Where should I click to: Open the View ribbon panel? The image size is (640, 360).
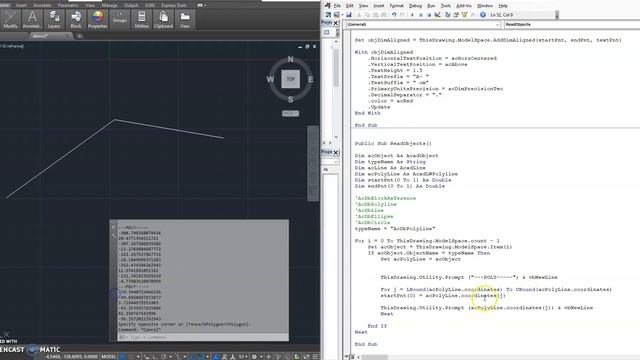point(185,20)
